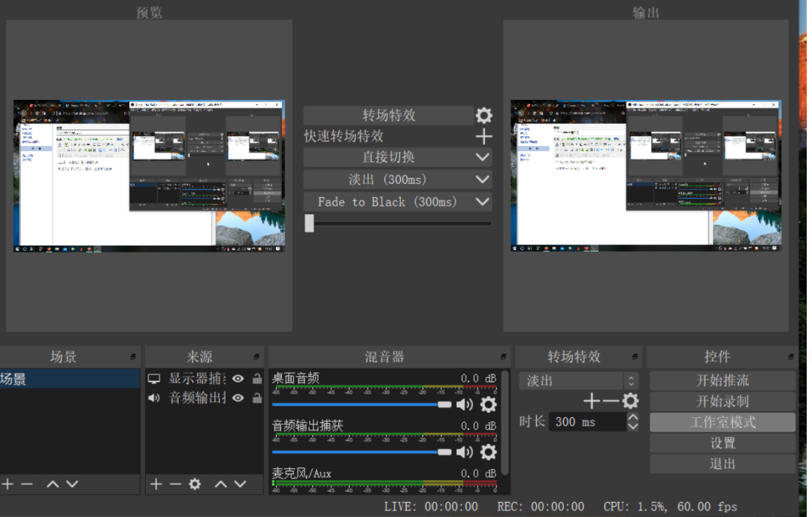Click CPU: 1.5%, 60.00 fps status

(670, 506)
